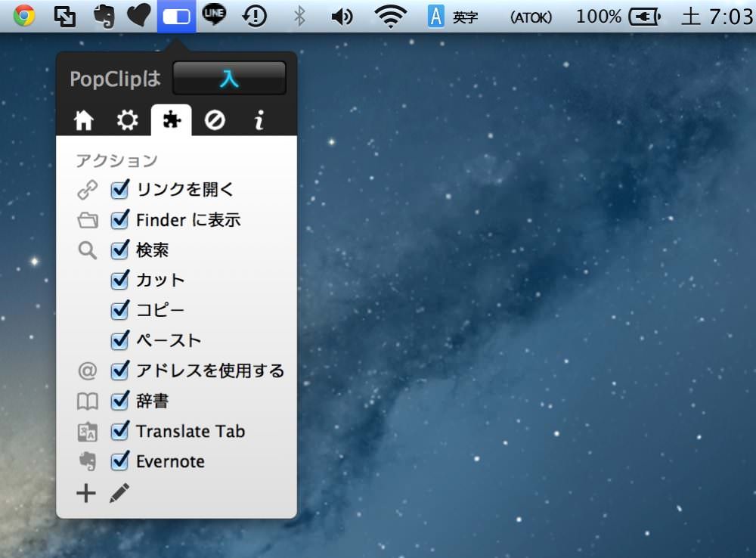Toggle the PopClip on/off switch
Image resolution: width=756 pixels, height=558 pixels.
point(230,78)
